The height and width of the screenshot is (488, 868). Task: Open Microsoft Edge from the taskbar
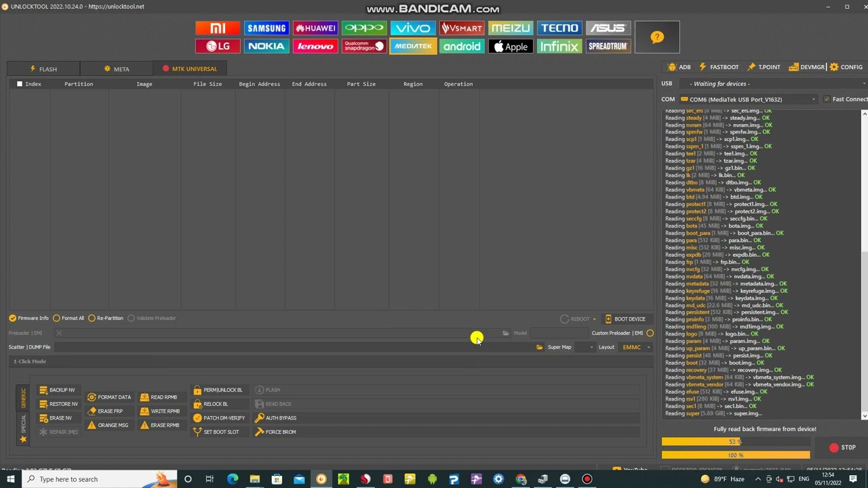tap(233, 479)
